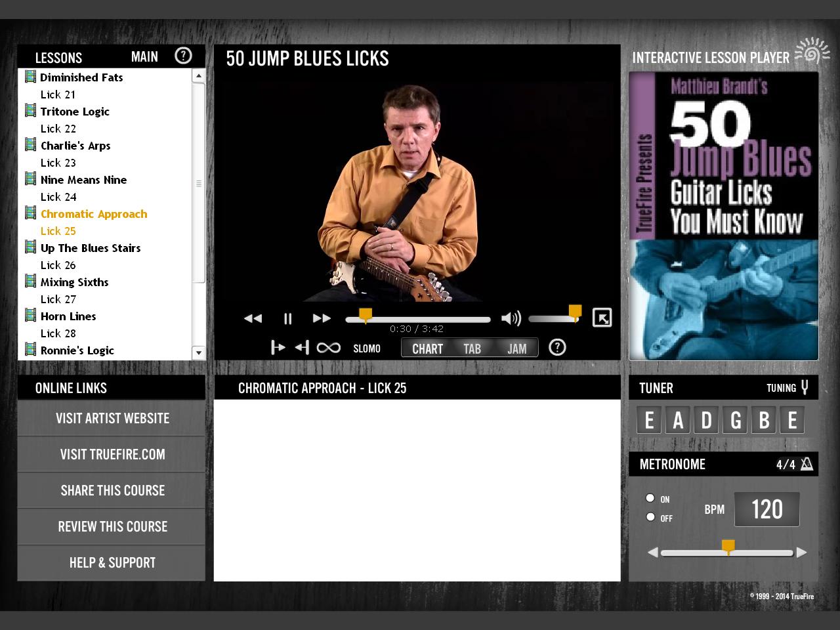840x630 pixels.
Task: Decrease metronome tempo with left arrow
Action: (x=652, y=553)
